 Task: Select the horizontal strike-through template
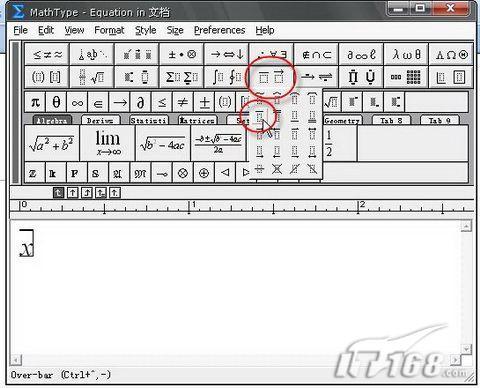pyautogui.click(x=260, y=169)
